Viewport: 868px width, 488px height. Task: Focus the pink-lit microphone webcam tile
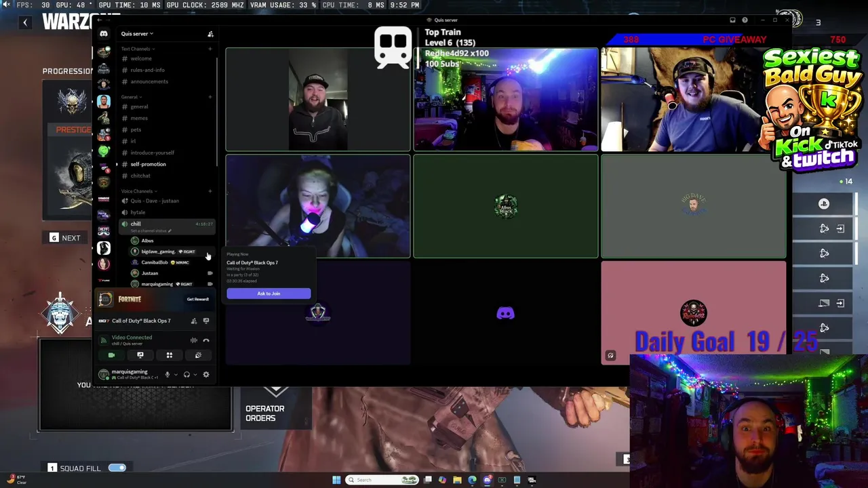318,206
